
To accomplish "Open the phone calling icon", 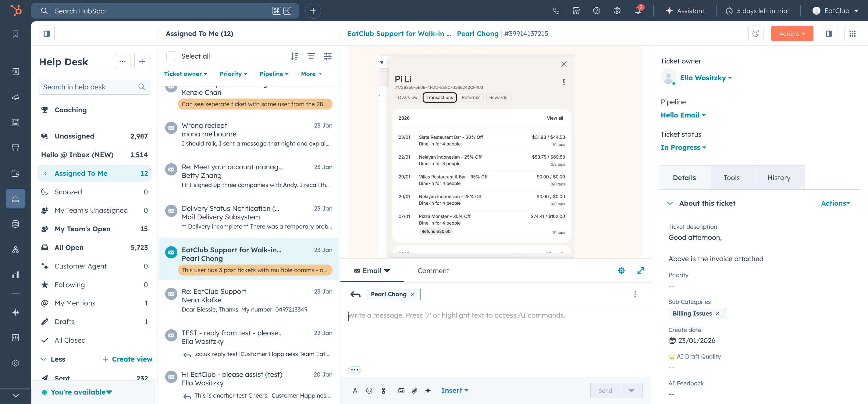I will coord(556,11).
